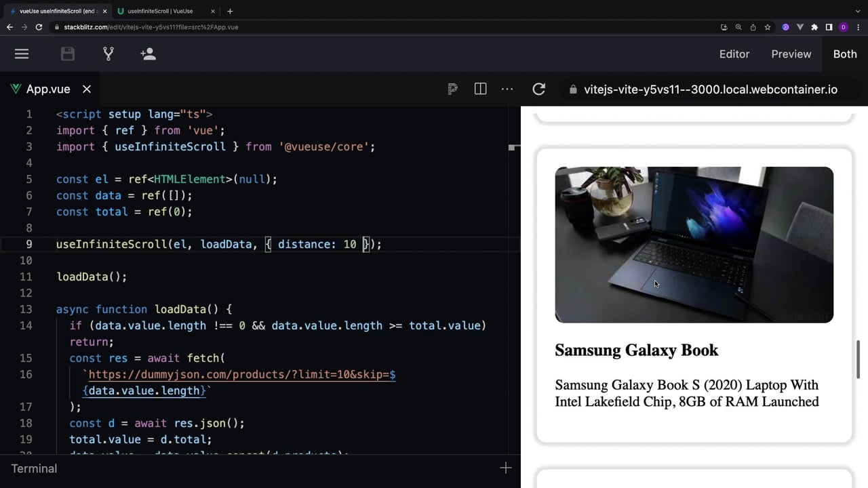Fork the project with the fork icon

tap(108, 54)
